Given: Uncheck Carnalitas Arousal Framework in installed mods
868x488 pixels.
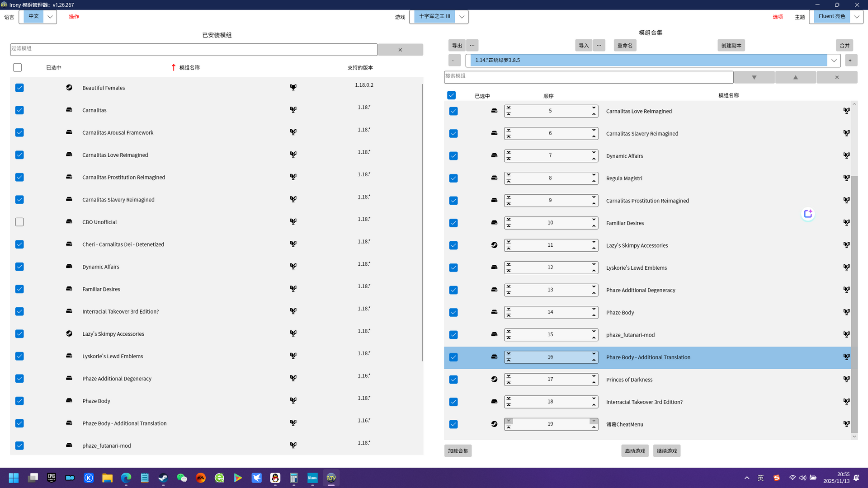Looking at the screenshot, I should (19, 132).
